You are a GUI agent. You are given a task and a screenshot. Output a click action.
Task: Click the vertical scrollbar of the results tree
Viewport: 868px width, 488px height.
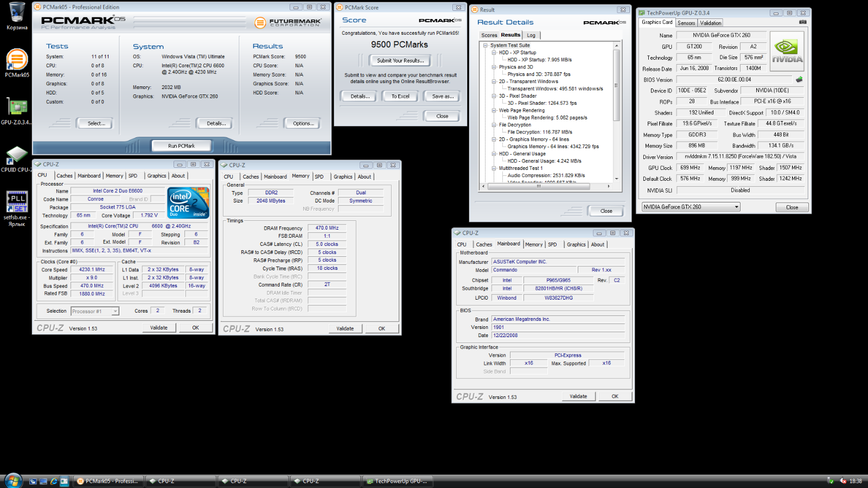616,111
